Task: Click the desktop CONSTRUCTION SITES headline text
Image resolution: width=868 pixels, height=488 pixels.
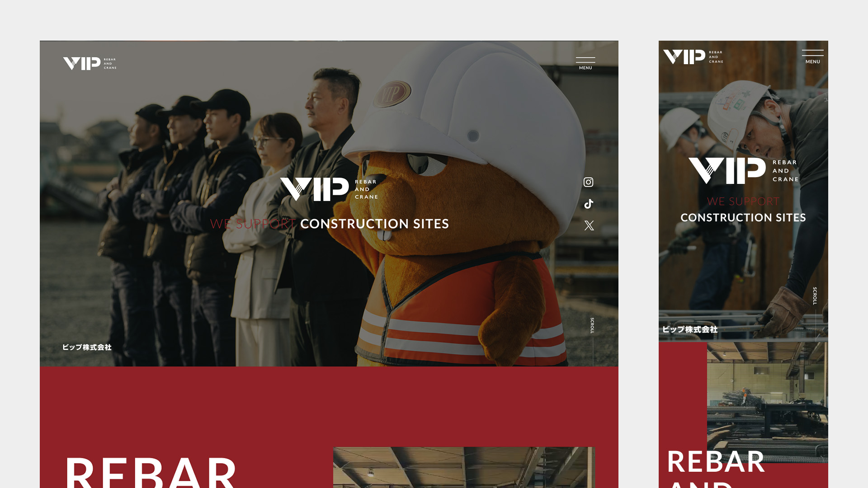Action: [x=374, y=224]
